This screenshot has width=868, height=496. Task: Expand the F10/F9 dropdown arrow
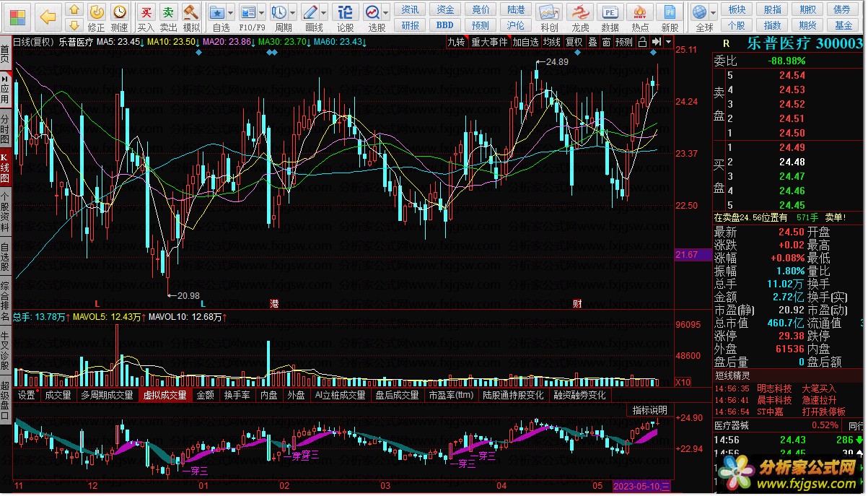[261, 12]
